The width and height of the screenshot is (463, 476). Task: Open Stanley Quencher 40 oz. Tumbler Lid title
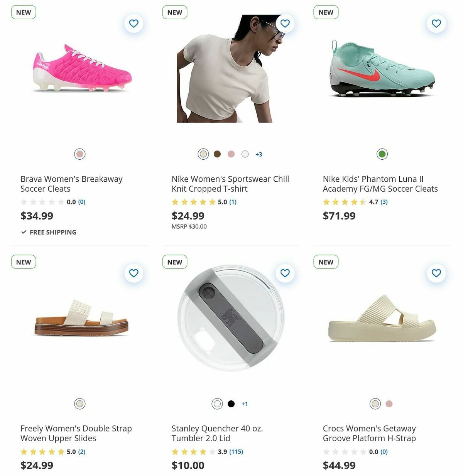(217, 433)
